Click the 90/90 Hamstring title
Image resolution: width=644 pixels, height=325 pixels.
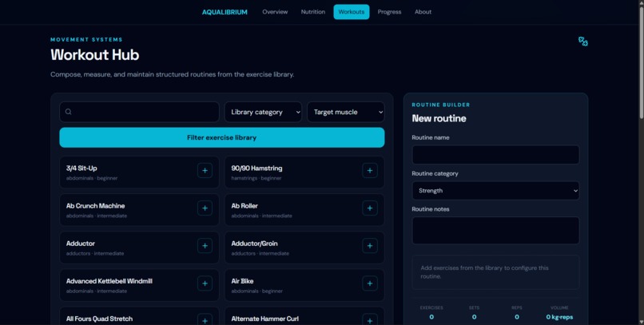pos(256,168)
